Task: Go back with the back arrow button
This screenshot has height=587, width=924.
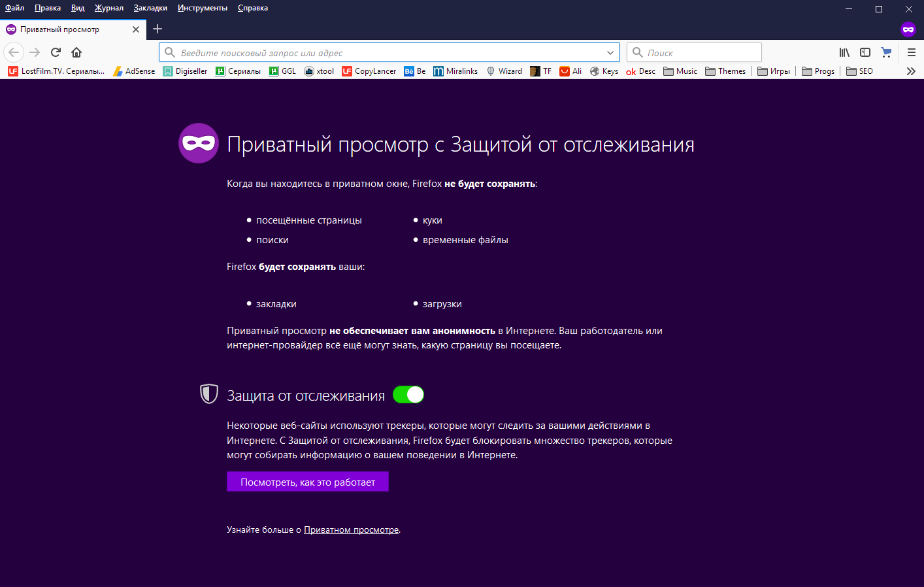Action: [x=14, y=52]
